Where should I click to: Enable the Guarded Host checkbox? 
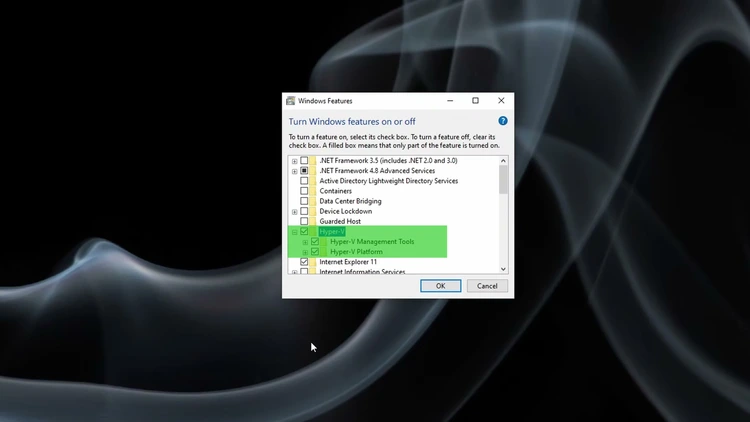pyautogui.click(x=304, y=221)
